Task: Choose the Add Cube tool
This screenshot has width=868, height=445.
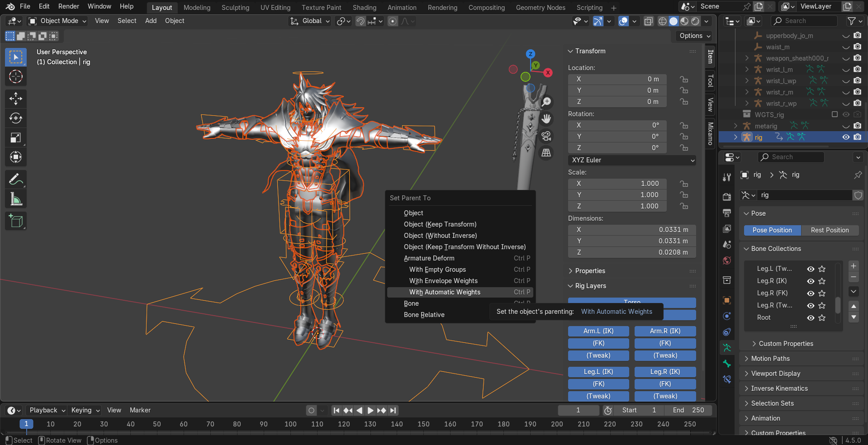Action: 16,221
